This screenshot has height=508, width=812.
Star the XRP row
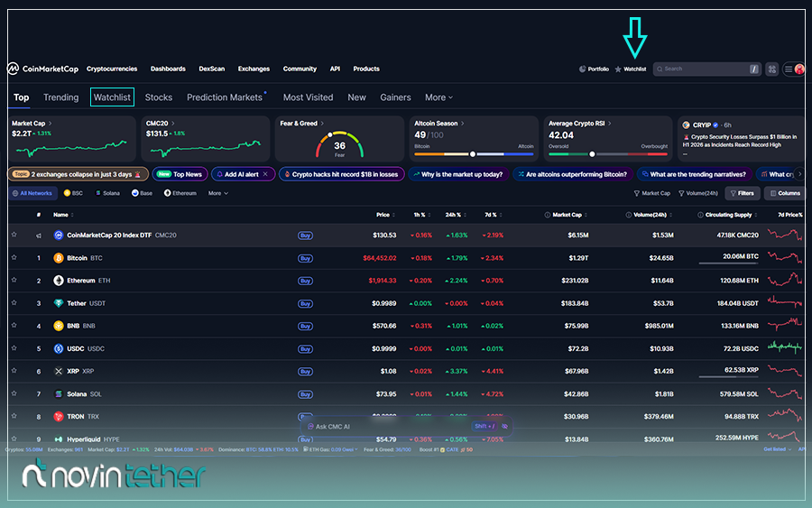[14, 371]
